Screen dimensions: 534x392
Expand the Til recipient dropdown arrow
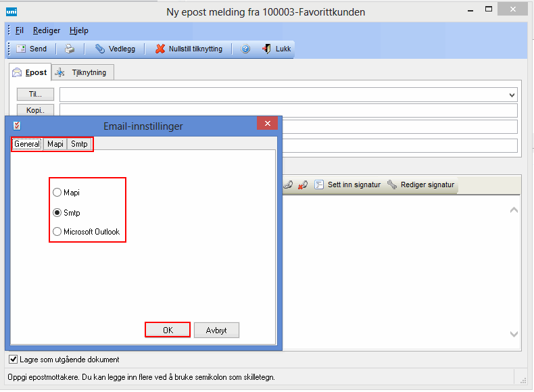click(x=512, y=95)
